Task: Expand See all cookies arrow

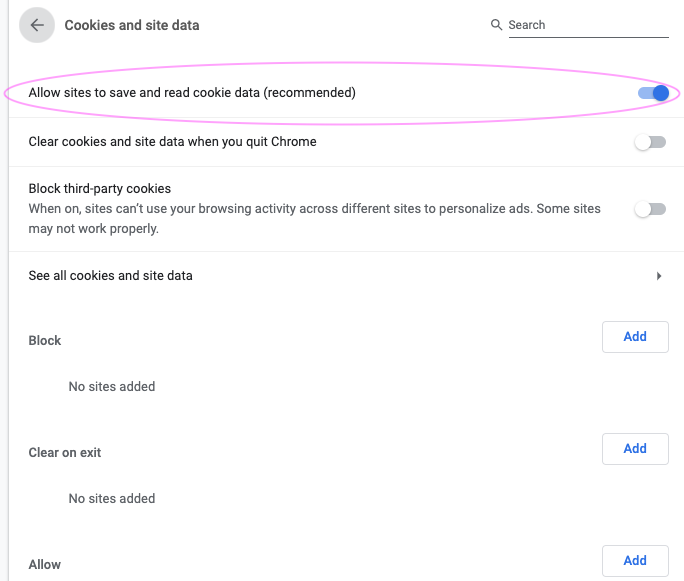Action: point(659,276)
